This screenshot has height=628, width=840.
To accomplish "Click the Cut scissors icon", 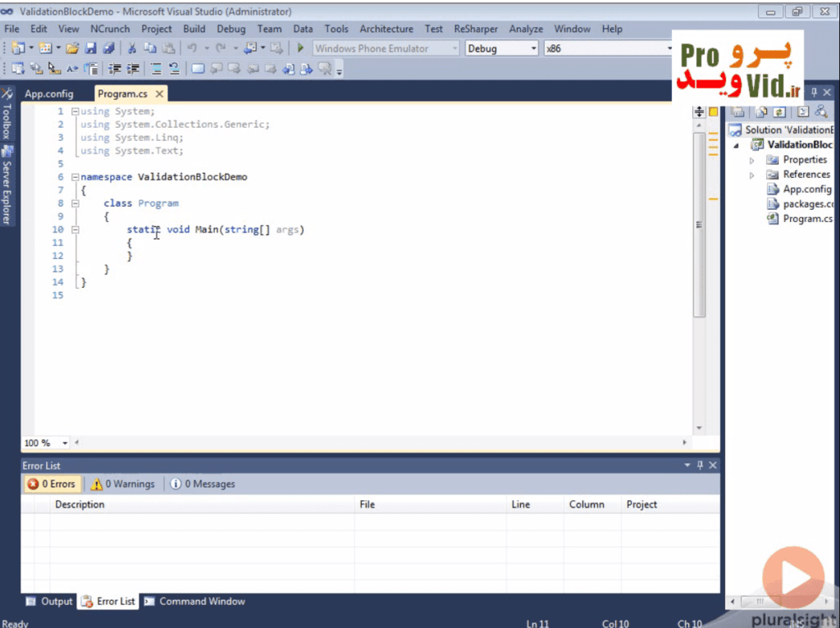I will (x=131, y=48).
